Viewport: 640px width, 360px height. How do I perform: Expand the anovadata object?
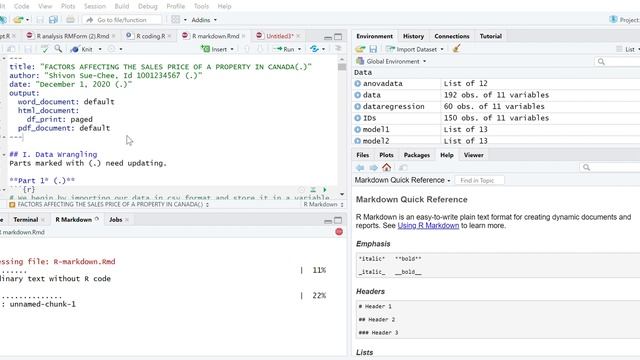click(358, 83)
